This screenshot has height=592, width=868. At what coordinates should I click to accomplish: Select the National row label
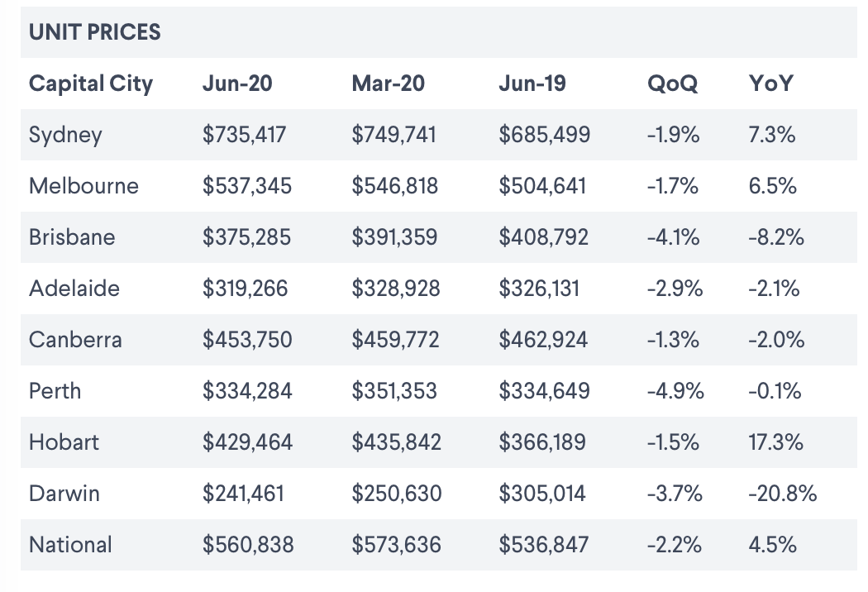tap(70, 545)
